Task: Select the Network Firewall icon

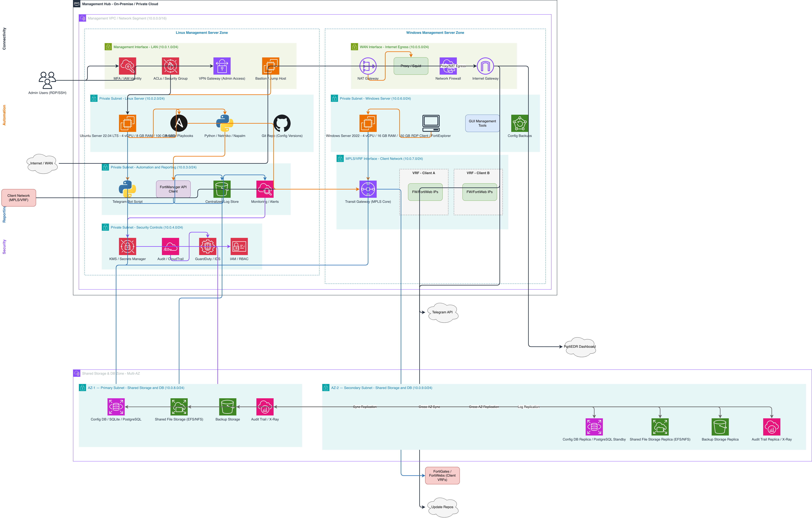Action: click(x=448, y=66)
